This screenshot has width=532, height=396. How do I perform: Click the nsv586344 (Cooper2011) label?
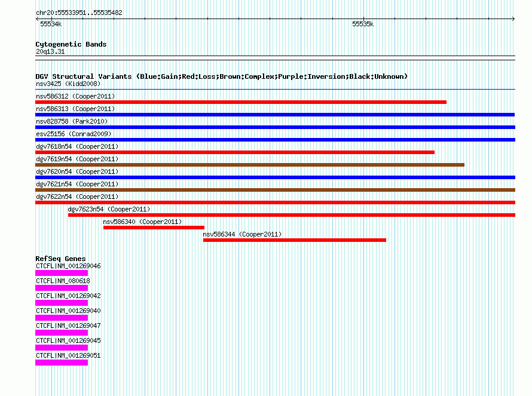point(242,234)
